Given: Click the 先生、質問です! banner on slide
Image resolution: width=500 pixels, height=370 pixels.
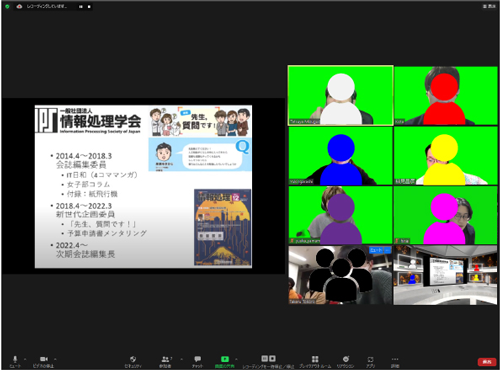Looking at the screenshot, I should pyautogui.click(x=200, y=121).
